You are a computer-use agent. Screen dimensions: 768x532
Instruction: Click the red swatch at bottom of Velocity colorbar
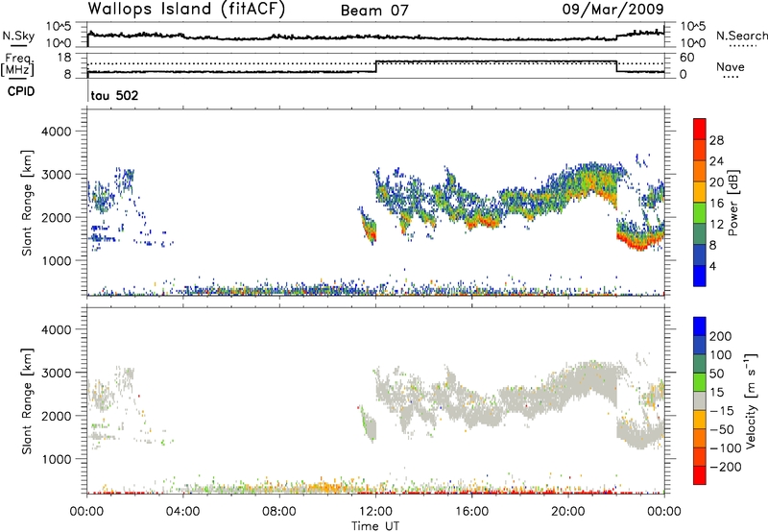point(700,475)
